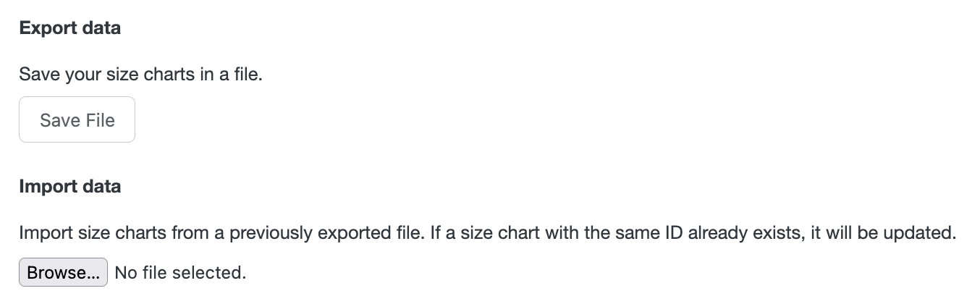Image resolution: width=980 pixels, height=304 pixels.
Task: Start importing by clicking Browse...
Action: pos(63,273)
